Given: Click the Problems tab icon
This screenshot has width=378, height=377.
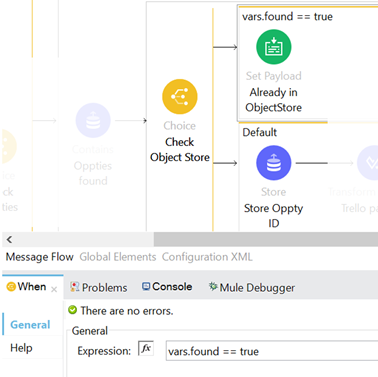Looking at the screenshot, I should click(x=75, y=287).
